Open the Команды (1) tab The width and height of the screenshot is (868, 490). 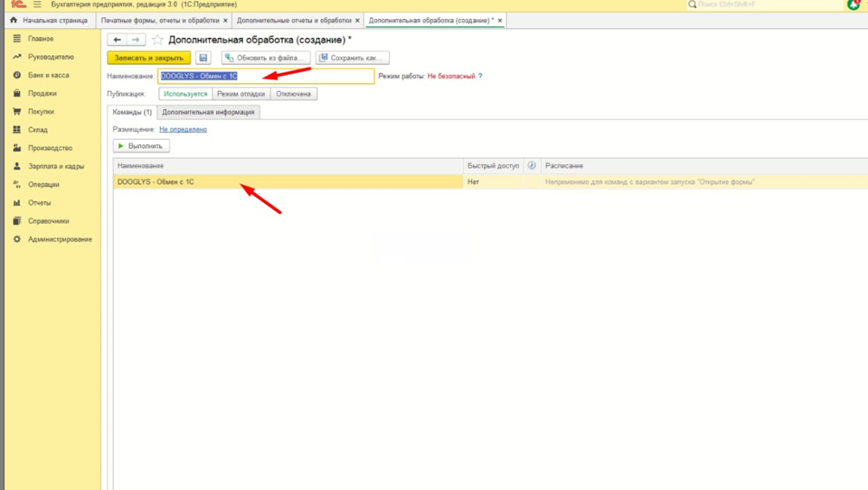(x=131, y=112)
